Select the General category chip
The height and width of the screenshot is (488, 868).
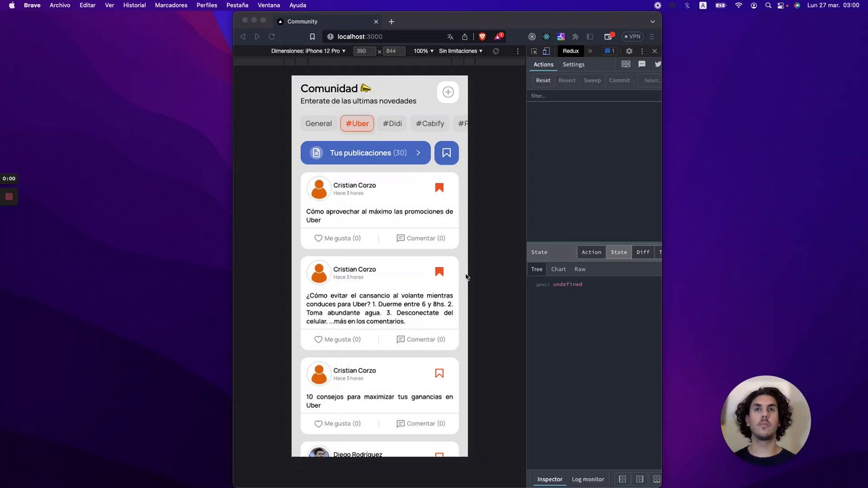(x=319, y=123)
